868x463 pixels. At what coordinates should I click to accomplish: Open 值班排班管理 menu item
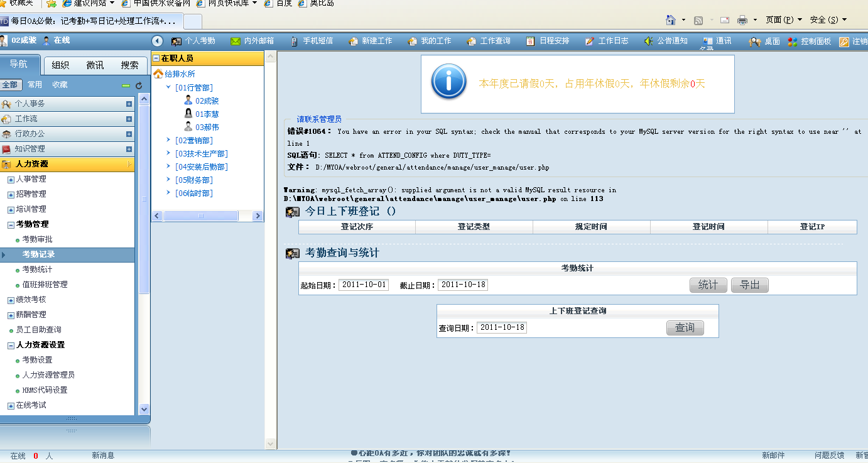tap(45, 285)
